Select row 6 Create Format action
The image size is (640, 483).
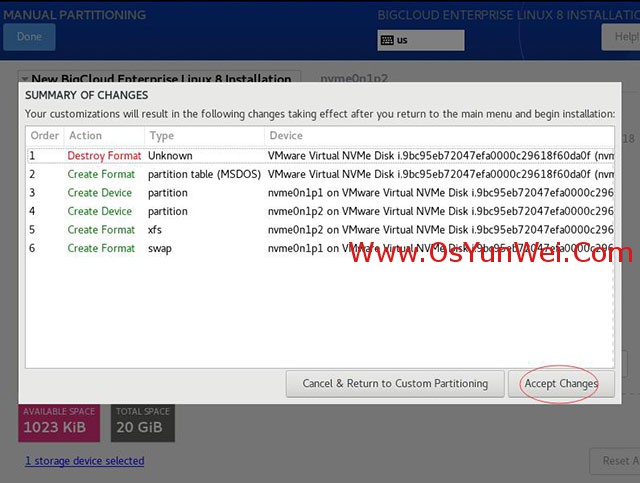tap(101, 248)
